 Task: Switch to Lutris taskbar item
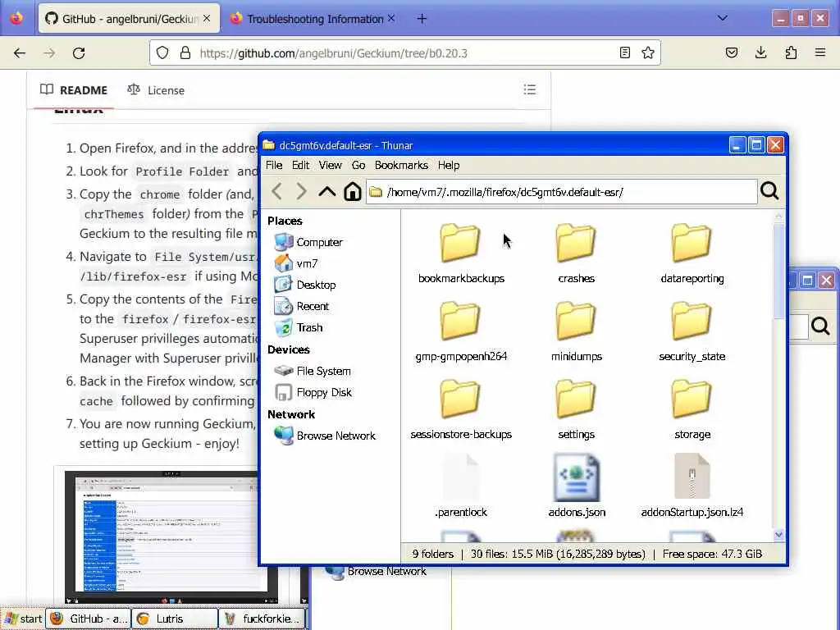(175, 619)
